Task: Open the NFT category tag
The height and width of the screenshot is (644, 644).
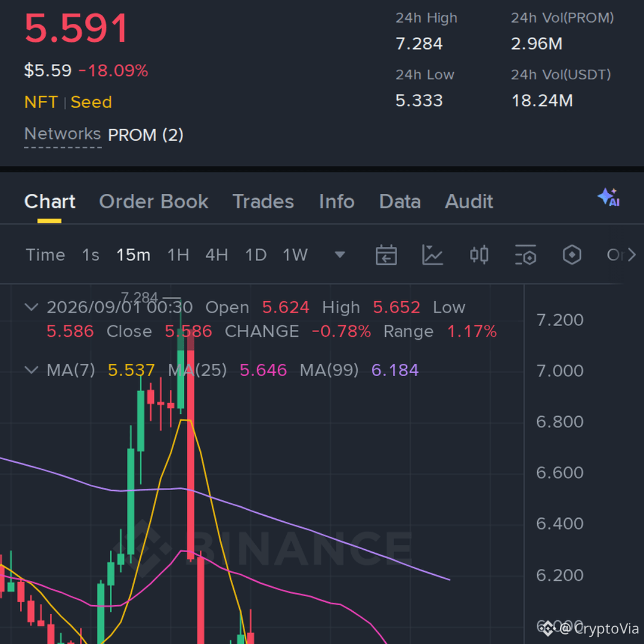Action: point(41,103)
